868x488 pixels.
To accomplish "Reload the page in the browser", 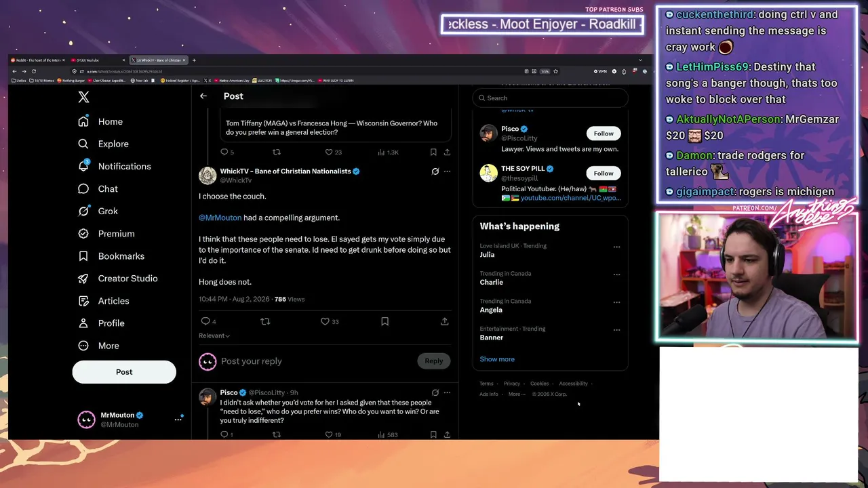I will (x=33, y=71).
